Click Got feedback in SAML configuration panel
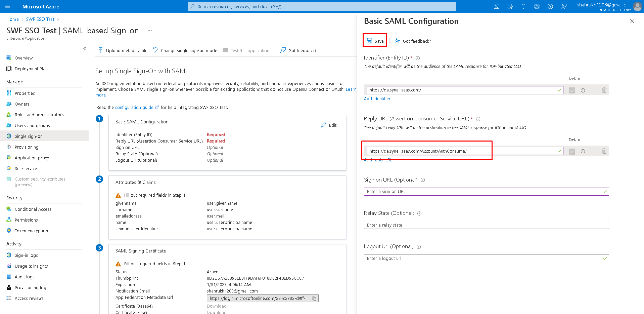Screen dimensions: 644x314 (413, 41)
